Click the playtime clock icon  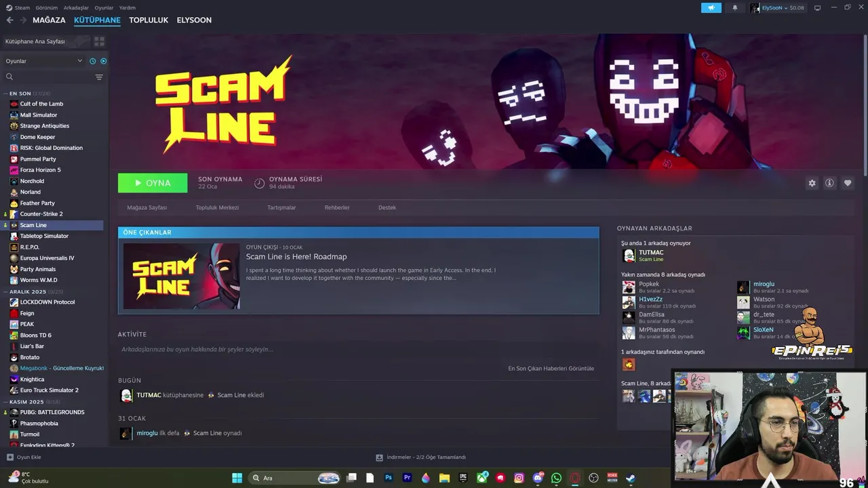coord(259,183)
